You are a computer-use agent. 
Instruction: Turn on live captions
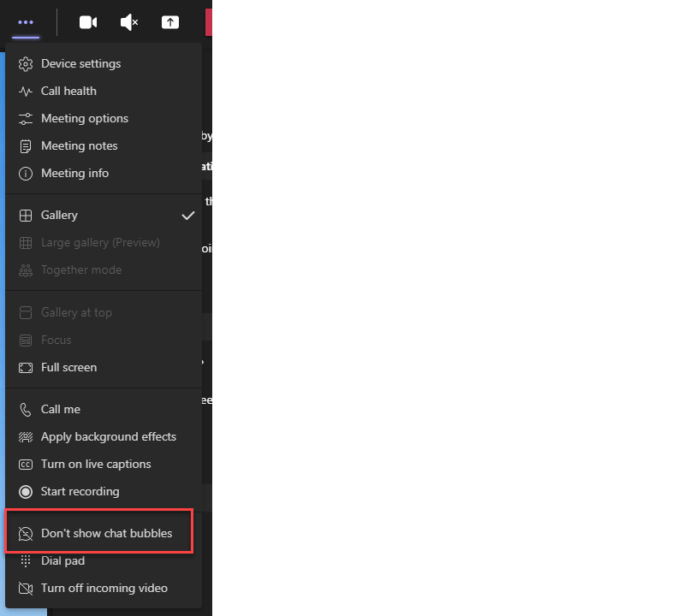[96, 464]
